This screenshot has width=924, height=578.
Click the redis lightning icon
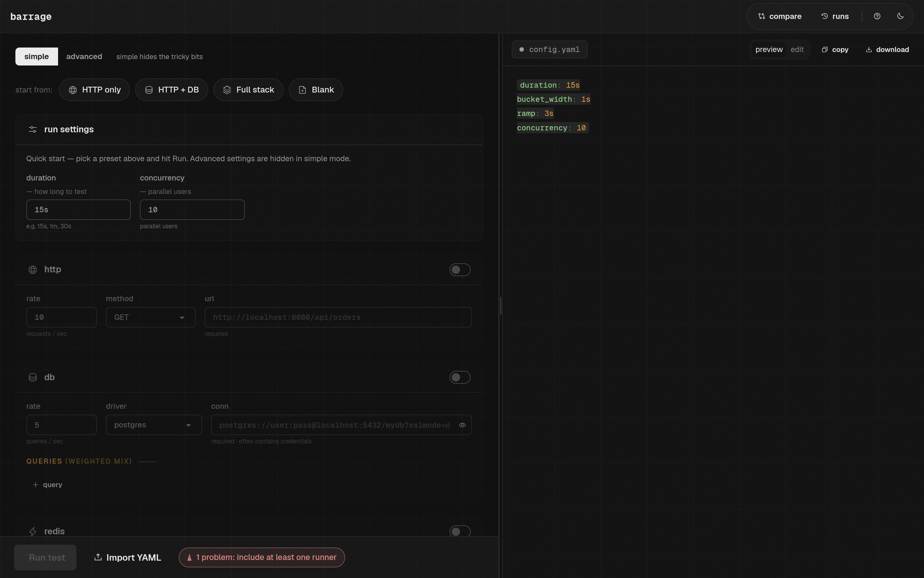click(33, 531)
